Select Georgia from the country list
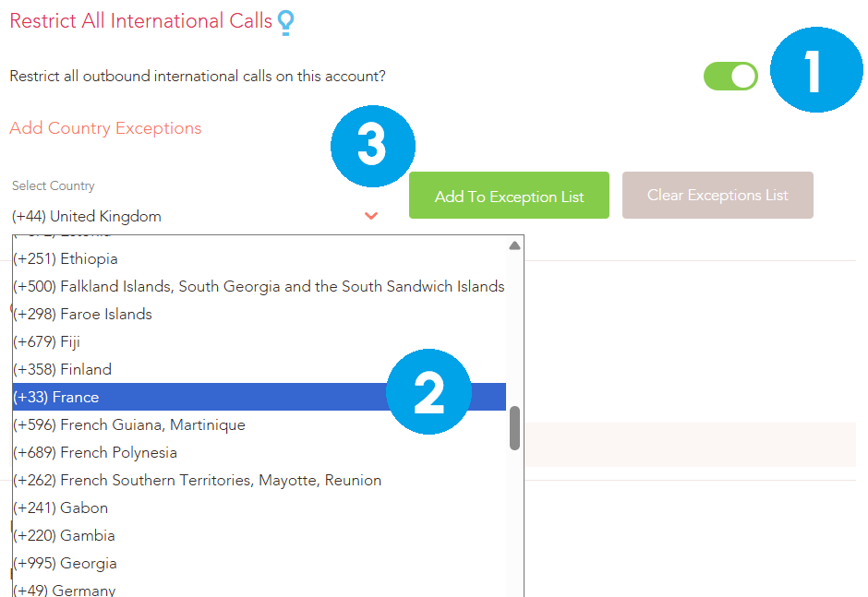 point(259,563)
